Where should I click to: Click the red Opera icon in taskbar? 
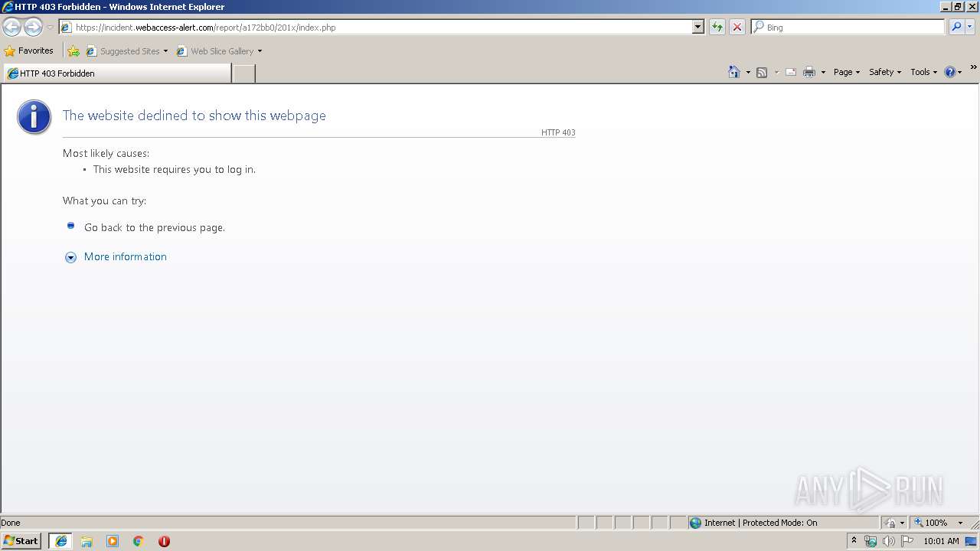coord(164,541)
